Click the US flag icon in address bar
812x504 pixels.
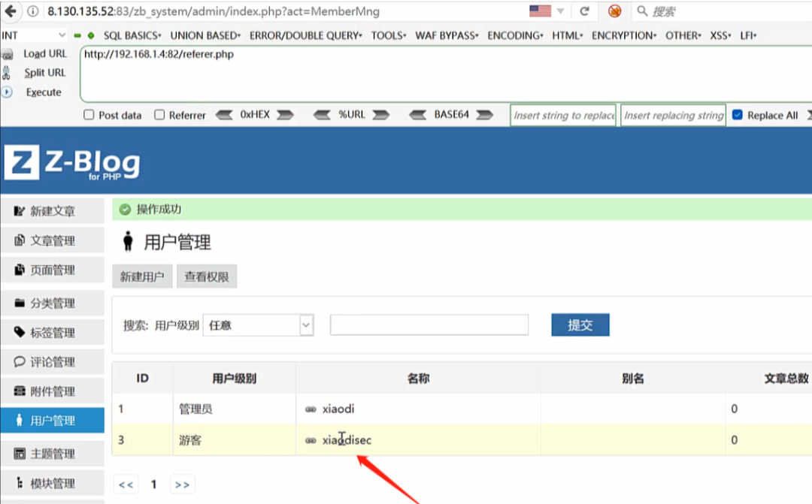(540, 11)
